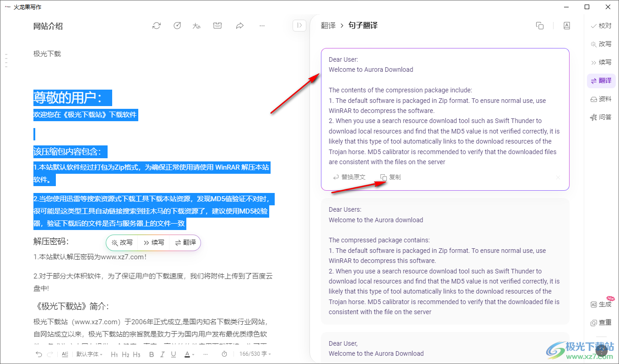The width and height of the screenshot is (619, 364).
Task: Open the 生成 generate sidebar item
Action: point(601,304)
